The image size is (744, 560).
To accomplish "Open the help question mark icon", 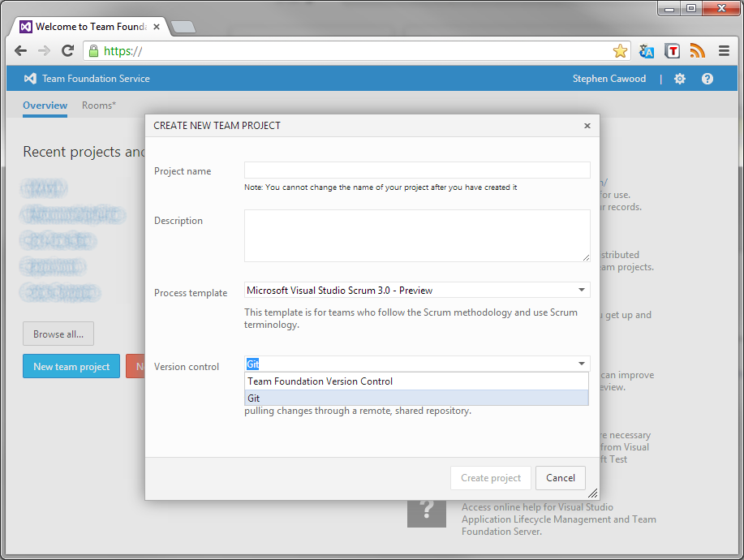I will tap(707, 79).
